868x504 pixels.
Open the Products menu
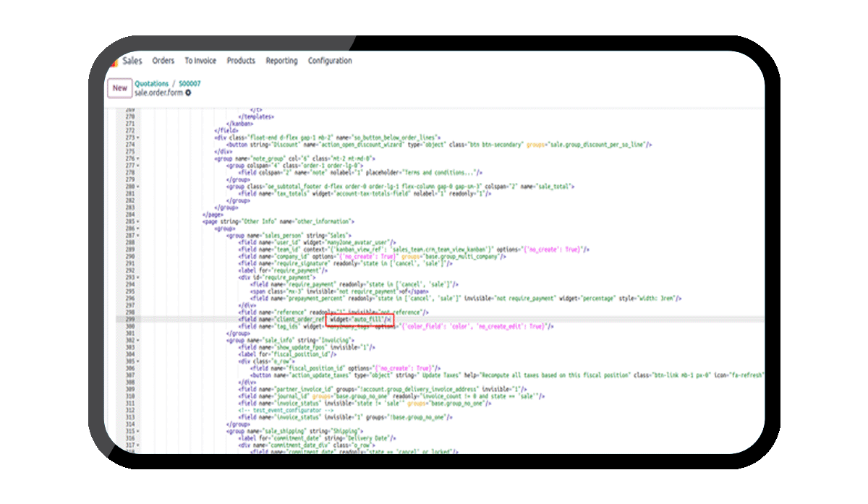(x=241, y=61)
